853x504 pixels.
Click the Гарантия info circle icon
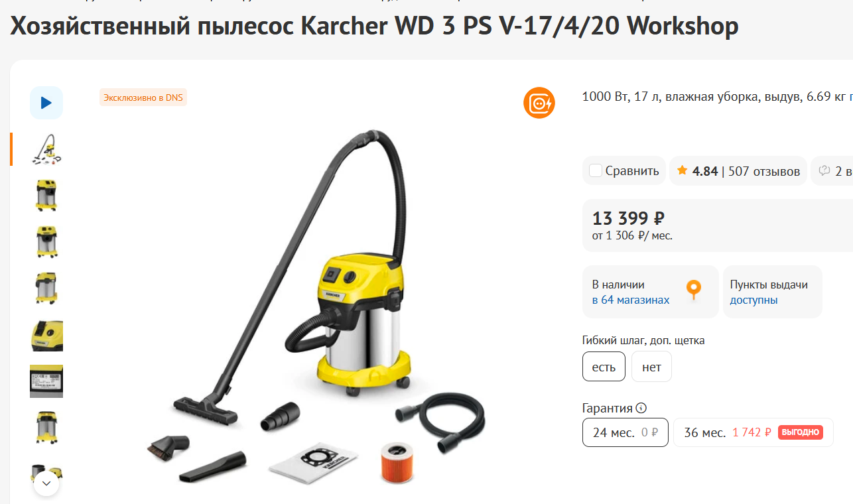click(641, 409)
